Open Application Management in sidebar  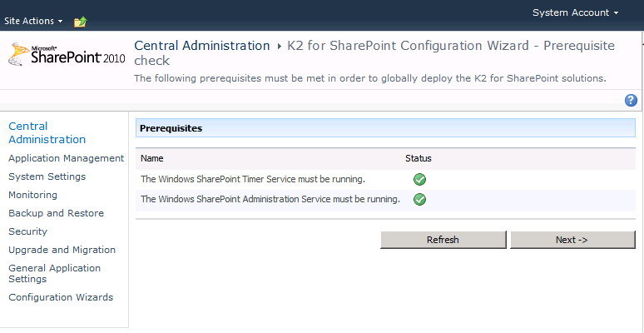tap(66, 158)
